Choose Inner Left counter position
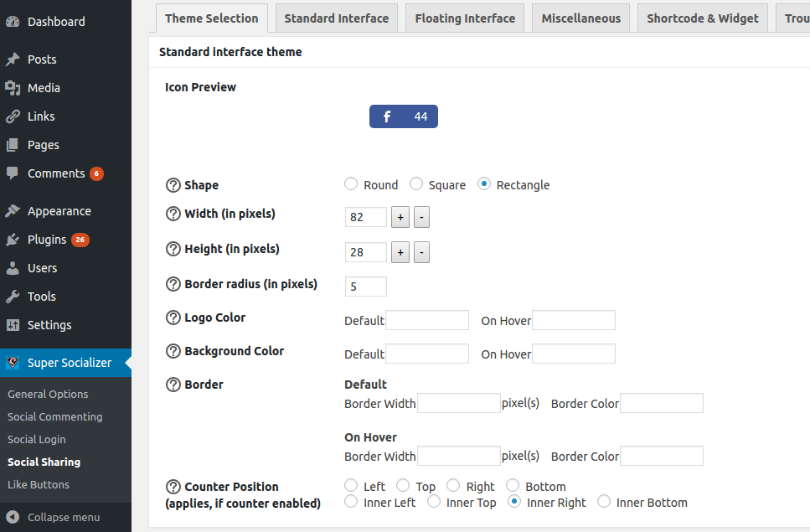The height and width of the screenshot is (532, 810). click(351, 501)
